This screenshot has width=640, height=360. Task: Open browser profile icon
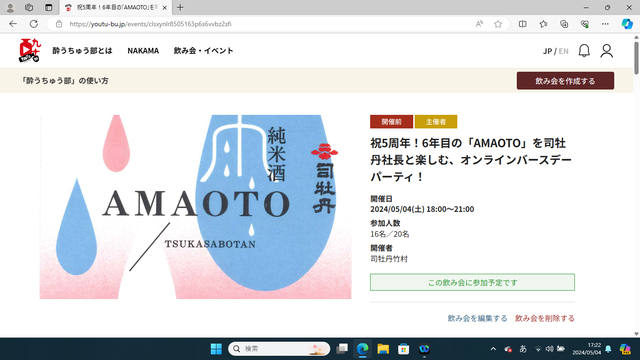tap(10, 7)
